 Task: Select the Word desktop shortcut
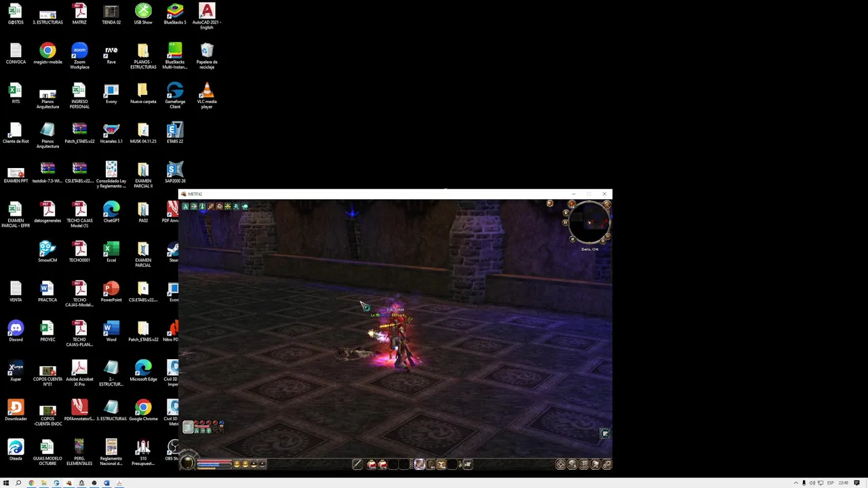[111, 331]
